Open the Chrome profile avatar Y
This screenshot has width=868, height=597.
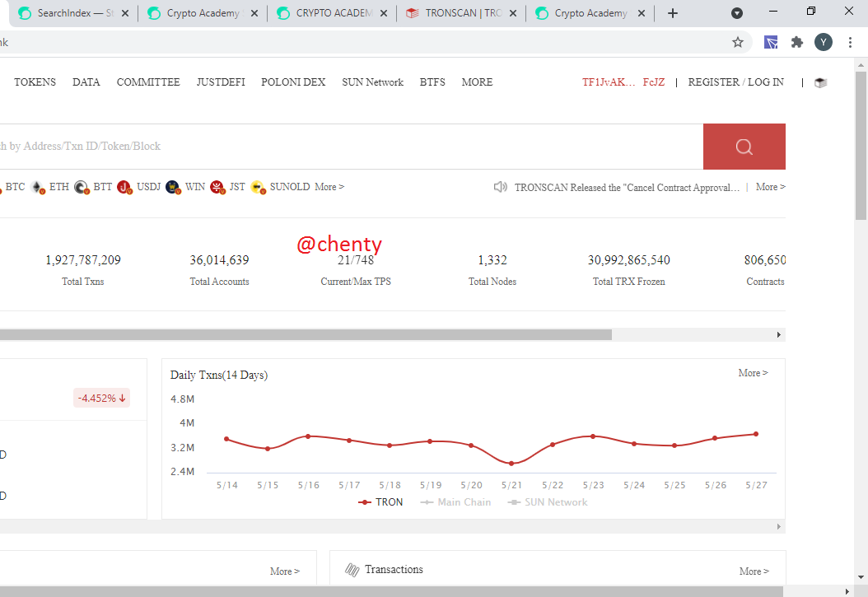(x=824, y=42)
